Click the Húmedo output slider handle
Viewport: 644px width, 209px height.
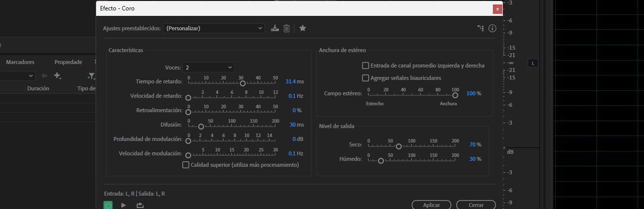pos(381,161)
